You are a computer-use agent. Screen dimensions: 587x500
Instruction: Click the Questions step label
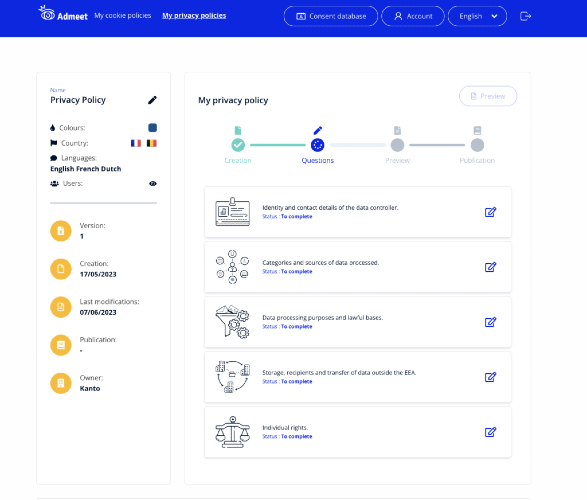(x=317, y=161)
